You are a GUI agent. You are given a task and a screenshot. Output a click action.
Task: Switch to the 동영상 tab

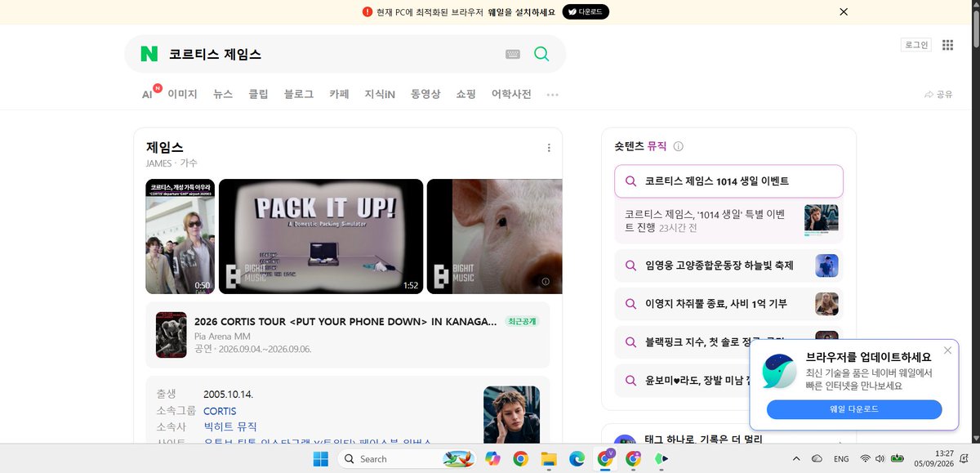[425, 94]
